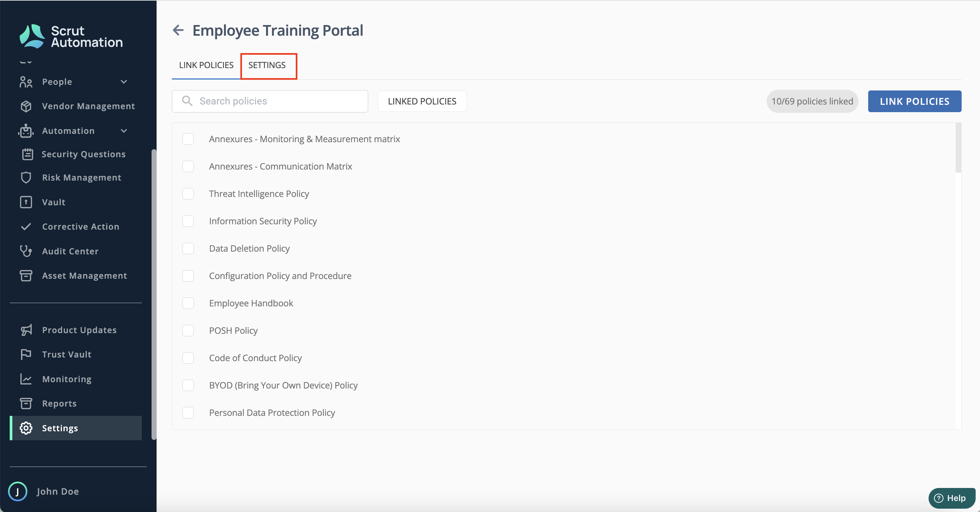The width and height of the screenshot is (980, 512).
Task: Tick BYOD (Bring Your Own Device) Policy checkbox
Action: (x=188, y=385)
